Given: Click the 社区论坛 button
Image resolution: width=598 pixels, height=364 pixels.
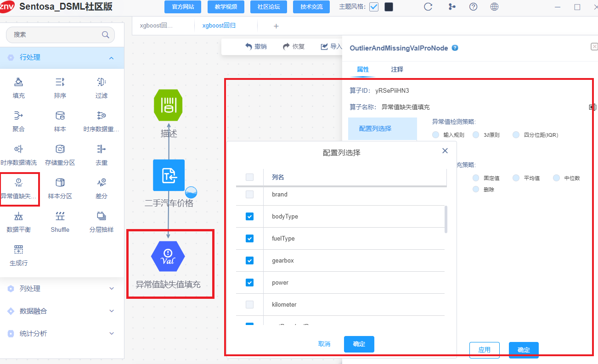Looking at the screenshot, I should [269, 7].
